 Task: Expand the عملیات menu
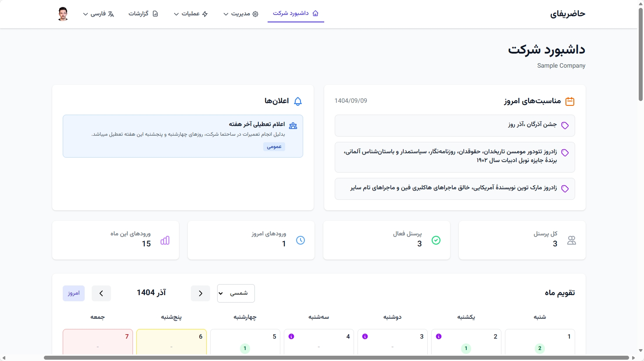[x=191, y=14]
